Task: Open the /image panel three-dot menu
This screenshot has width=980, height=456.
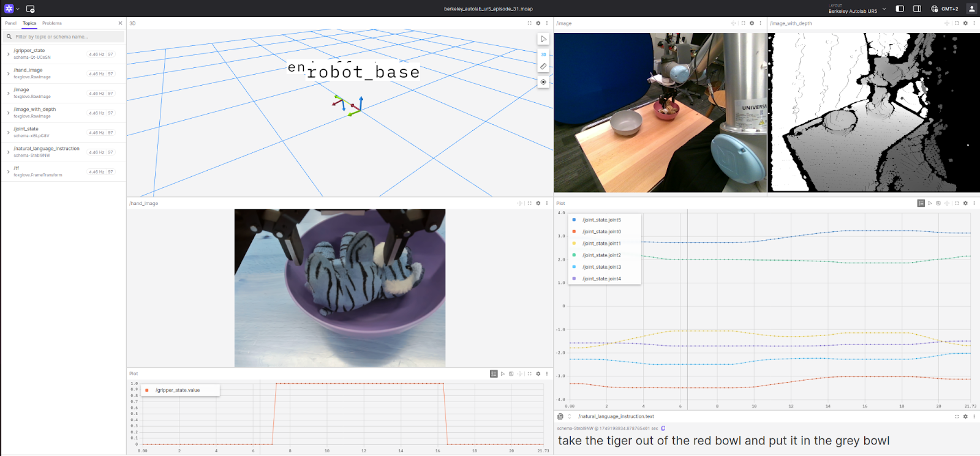Action: coord(761,23)
